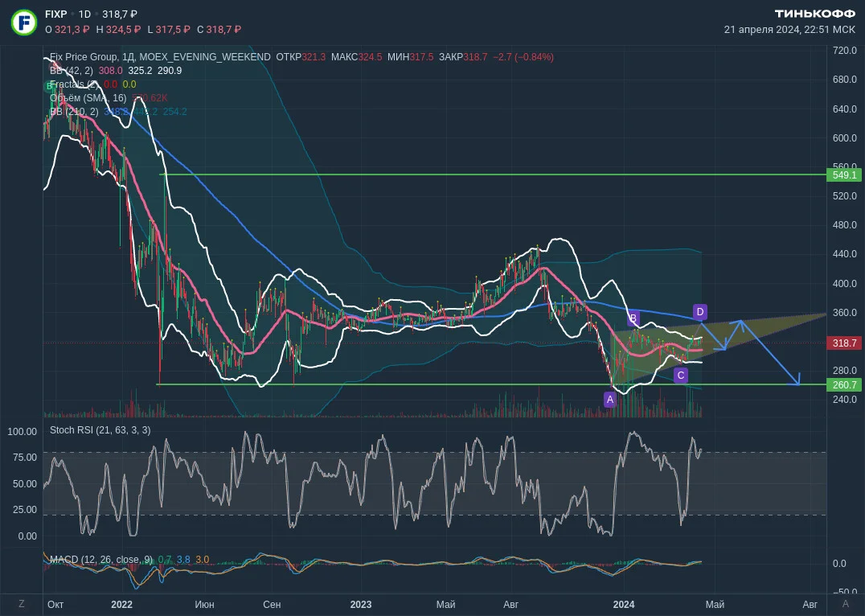Click the 25.00 Stoch RSI axis label
865x616 pixels.
point(25,510)
